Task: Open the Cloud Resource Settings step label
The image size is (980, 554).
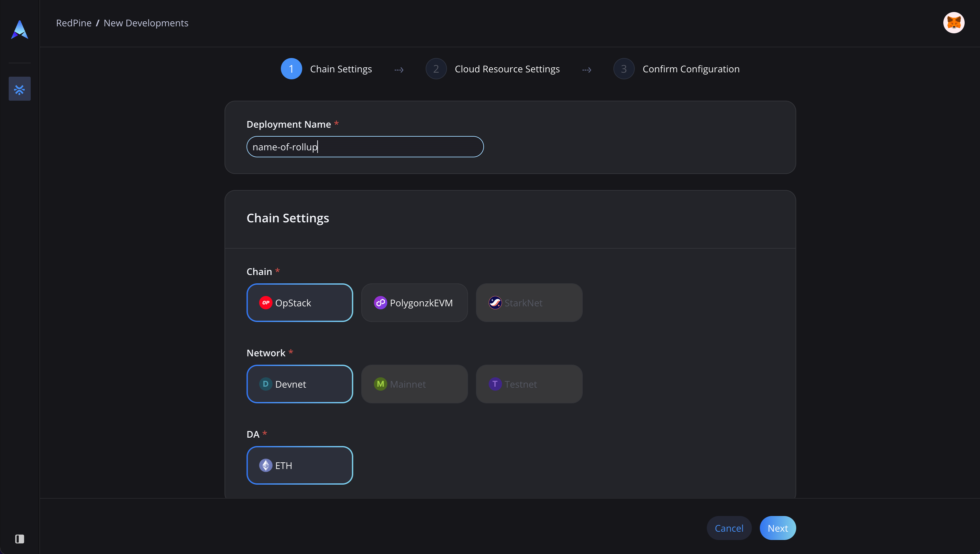Action: pyautogui.click(x=507, y=69)
